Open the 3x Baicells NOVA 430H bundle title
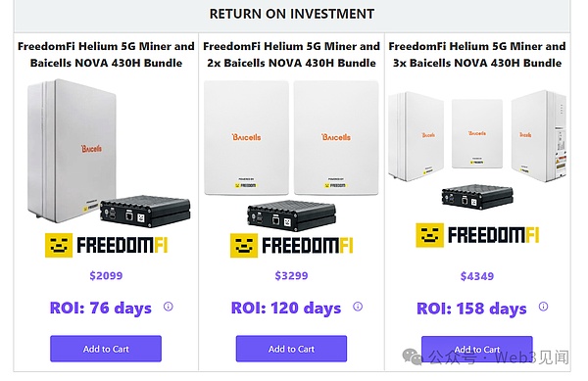This screenshot has height=381, width=588. point(477,54)
